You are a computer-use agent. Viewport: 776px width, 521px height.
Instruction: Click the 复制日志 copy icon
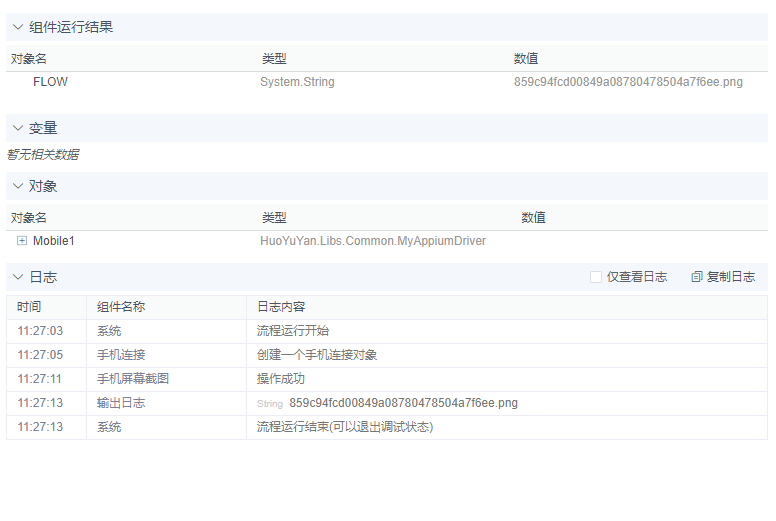point(697,277)
